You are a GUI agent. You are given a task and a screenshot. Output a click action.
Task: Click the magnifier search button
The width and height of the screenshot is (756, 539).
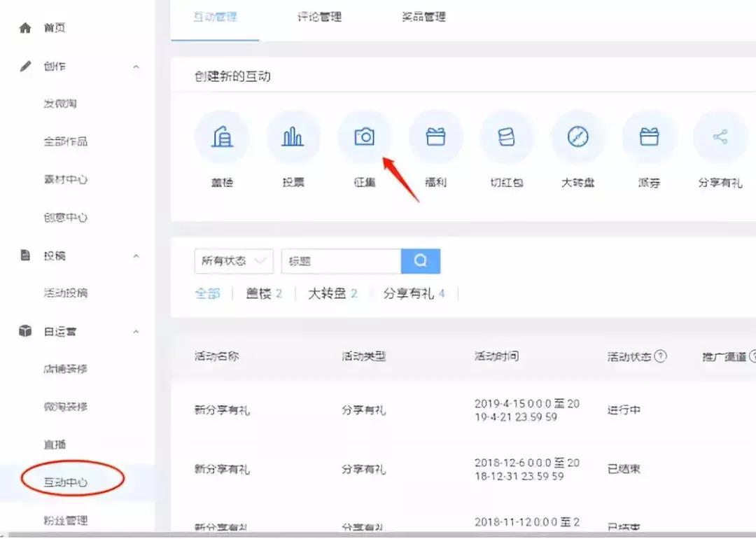pos(421,260)
